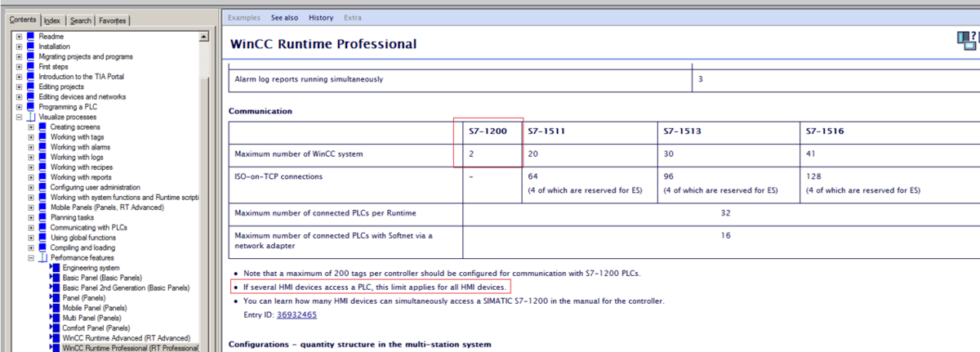Click the open book icon of Visualize processes
Viewport: 980px width, 352px height.
[x=30, y=117]
